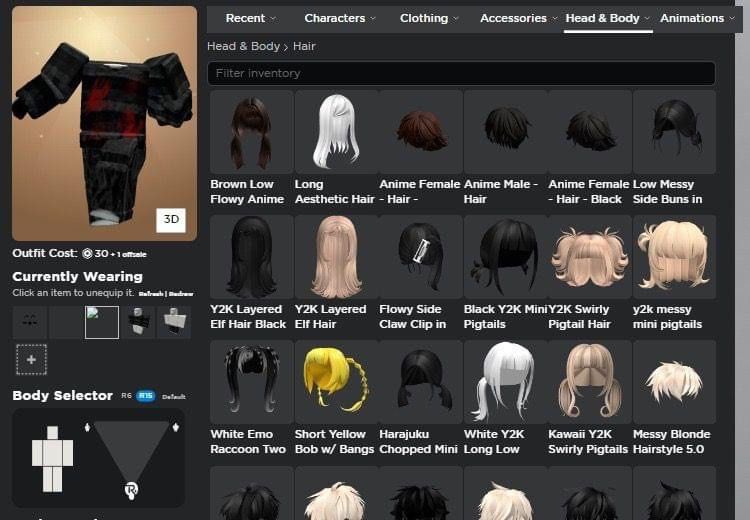Image resolution: width=750 pixels, height=520 pixels.
Task: Expand the Animations category dropdown
Action: [x=697, y=18]
